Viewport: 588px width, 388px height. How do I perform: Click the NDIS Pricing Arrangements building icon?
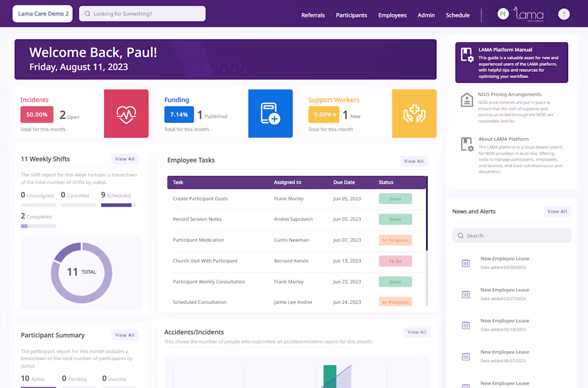coord(466,100)
